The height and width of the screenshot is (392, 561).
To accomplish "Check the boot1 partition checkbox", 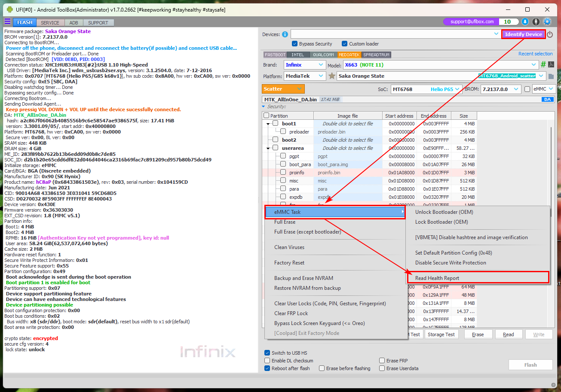I will coord(275,124).
